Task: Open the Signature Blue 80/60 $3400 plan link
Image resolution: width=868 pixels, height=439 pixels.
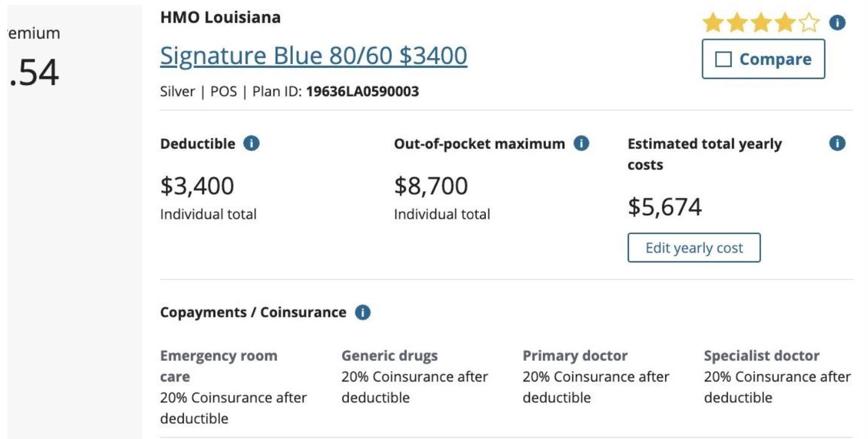Action: 314,56
